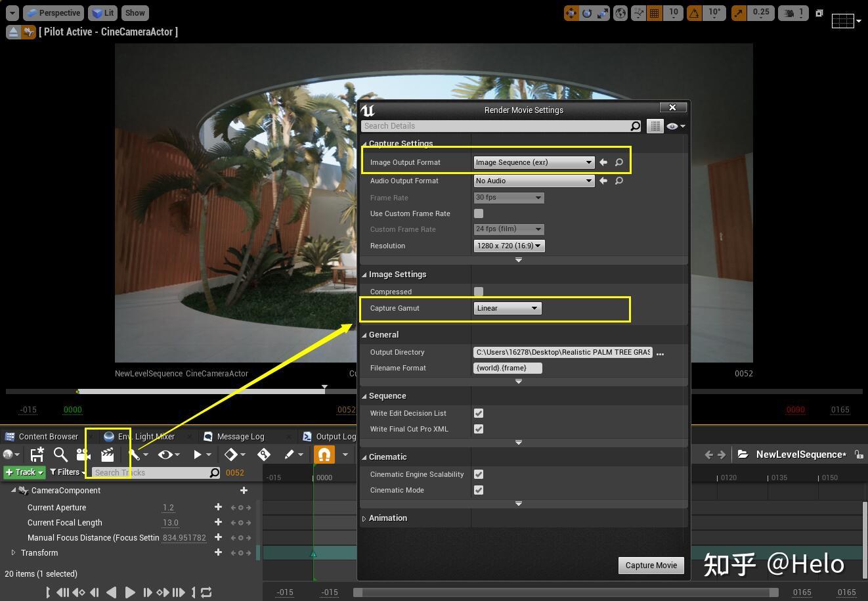Click the Sequencer save icon
868x601 pixels.
(x=37, y=454)
